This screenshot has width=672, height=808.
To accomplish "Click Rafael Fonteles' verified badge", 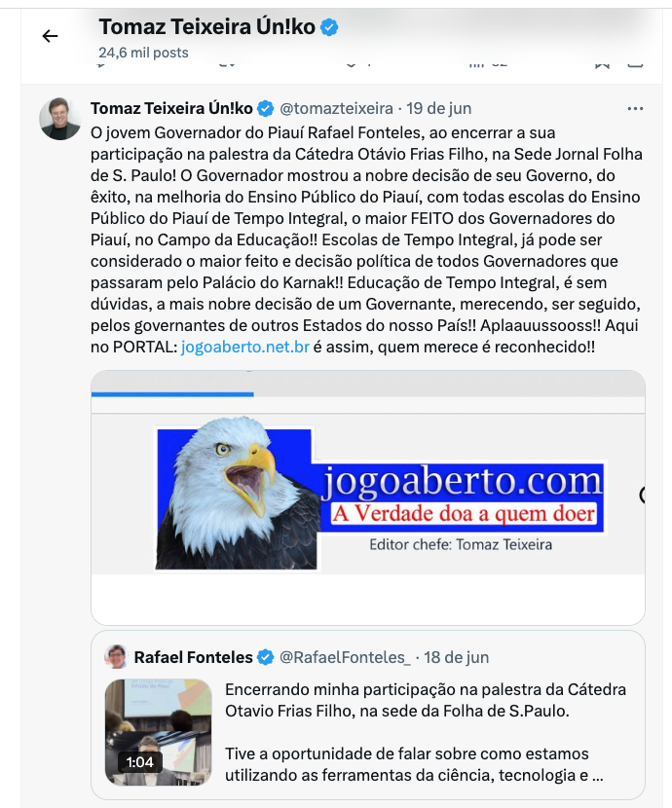I will [266, 657].
